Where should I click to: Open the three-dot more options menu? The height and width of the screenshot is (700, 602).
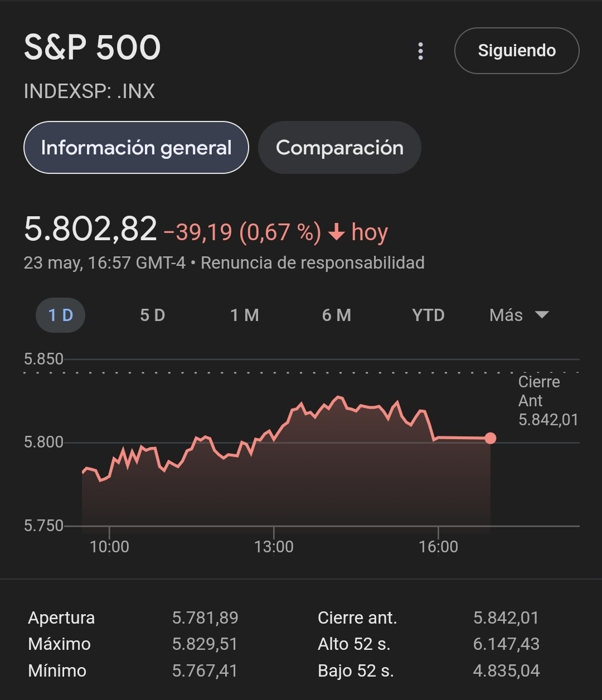(420, 51)
